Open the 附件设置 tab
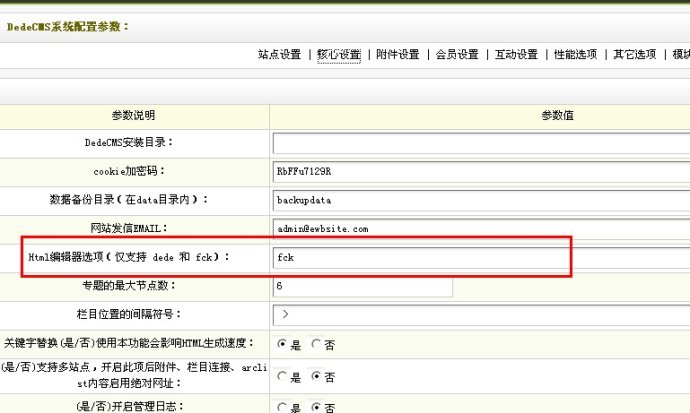The height and width of the screenshot is (413, 690). [397, 55]
